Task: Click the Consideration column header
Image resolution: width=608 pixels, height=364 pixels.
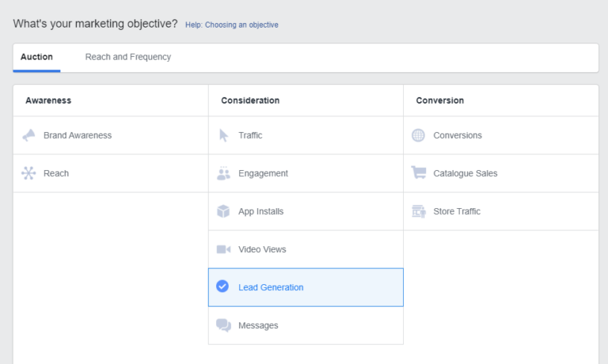Action: 250,100
